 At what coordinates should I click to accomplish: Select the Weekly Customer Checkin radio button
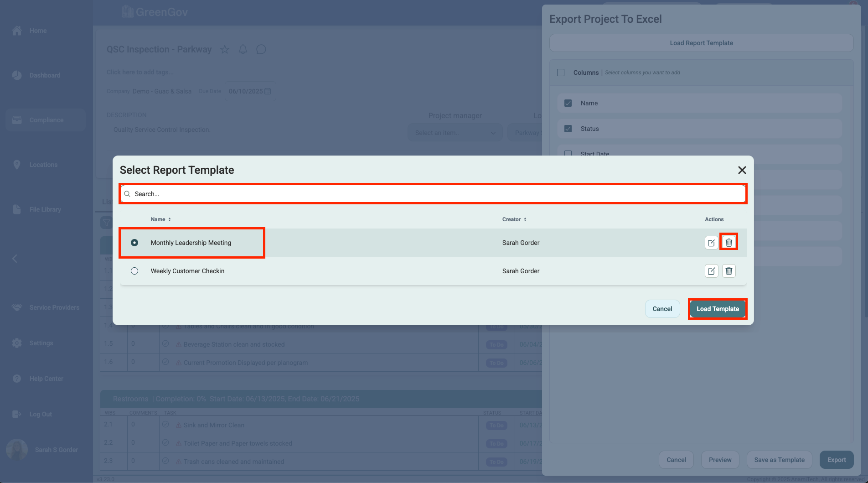pyautogui.click(x=134, y=271)
